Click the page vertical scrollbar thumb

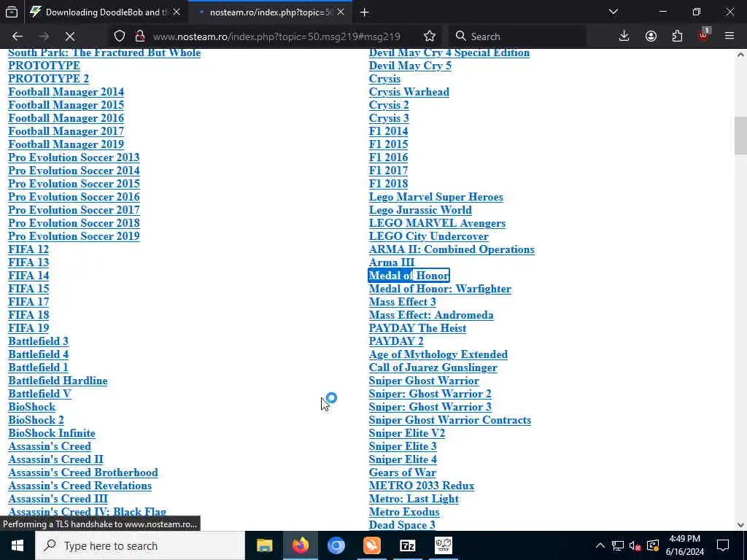(740, 136)
